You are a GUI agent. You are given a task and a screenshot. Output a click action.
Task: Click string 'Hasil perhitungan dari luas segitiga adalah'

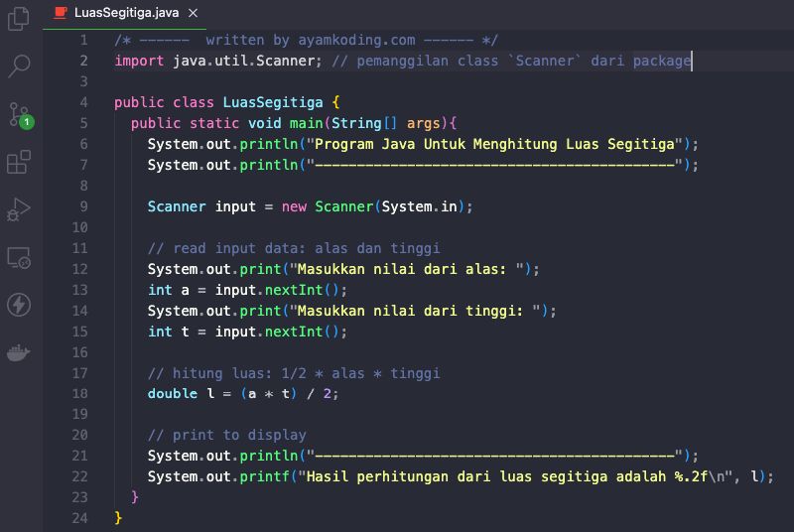[486, 476]
